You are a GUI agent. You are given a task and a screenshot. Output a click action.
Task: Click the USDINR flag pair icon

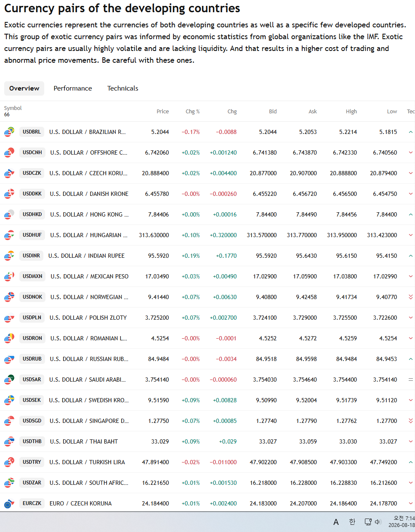coord(9,256)
